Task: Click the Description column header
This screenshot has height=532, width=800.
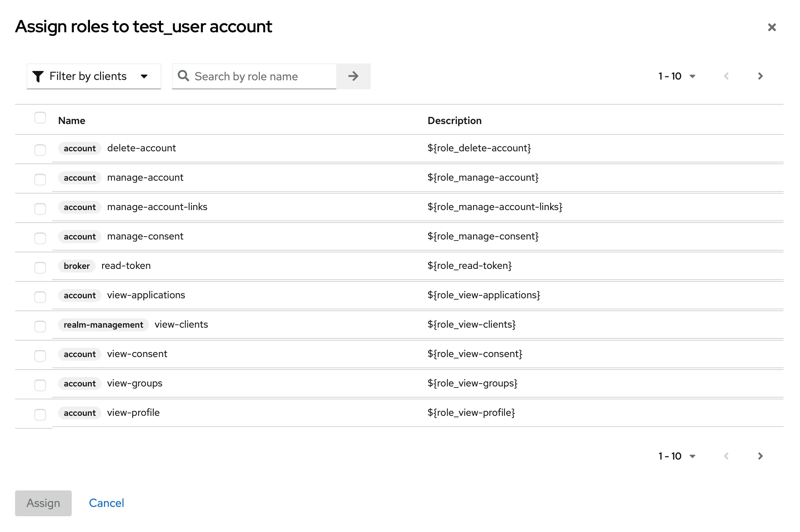Action: [454, 120]
